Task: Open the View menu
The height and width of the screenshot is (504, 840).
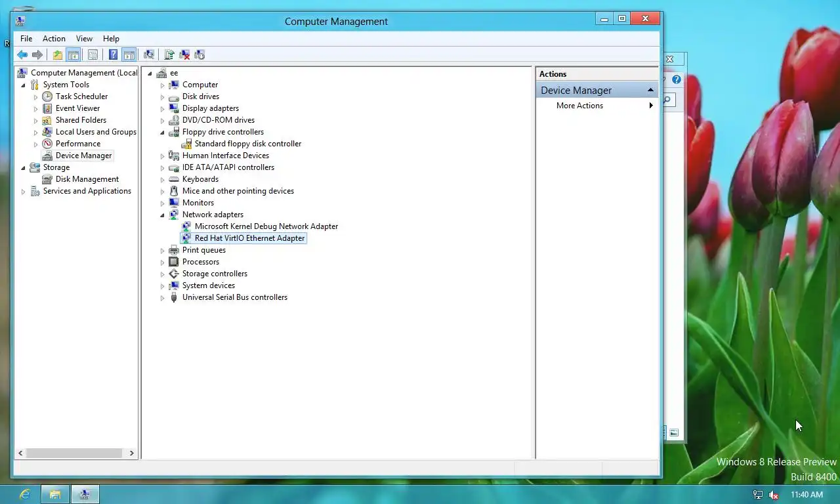Action: [84, 39]
